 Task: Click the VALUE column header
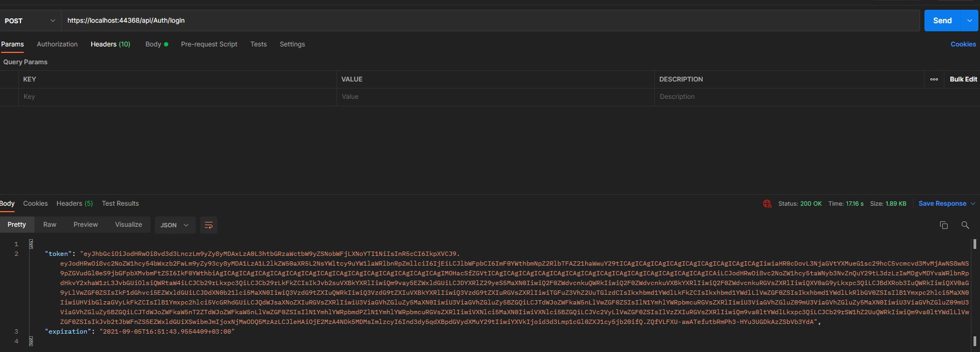click(352, 79)
